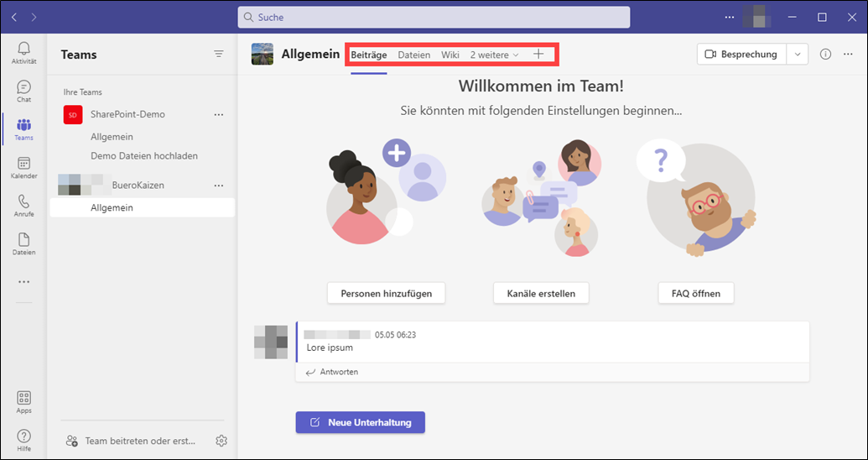The image size is (868, 460).
Task: Focus the Suche search field
Action: pos(434,17)
